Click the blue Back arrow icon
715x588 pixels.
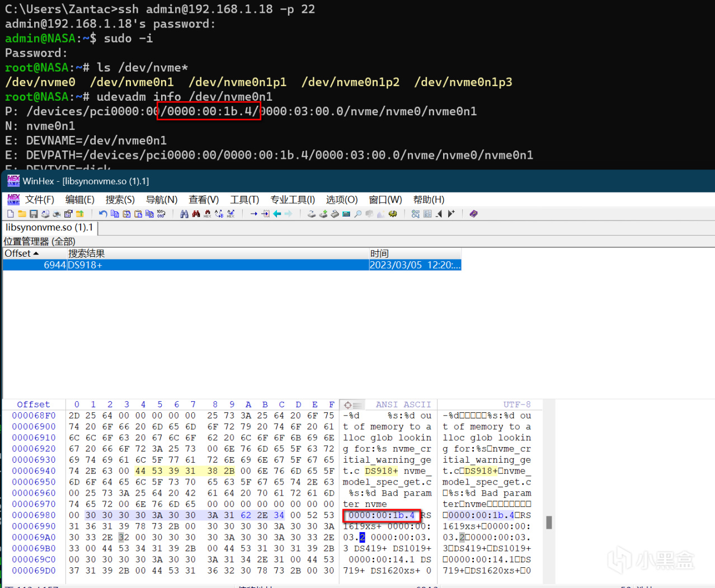click(277, 214)
